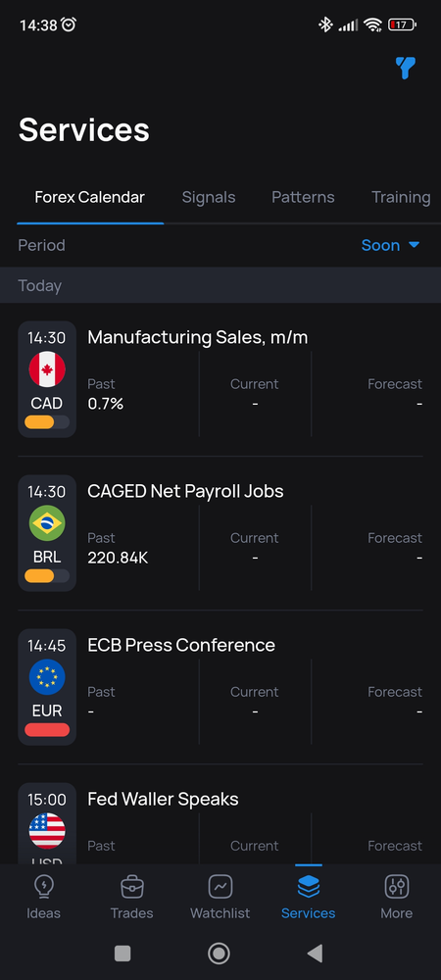Tap the Services layers icon

coord(309,886)
